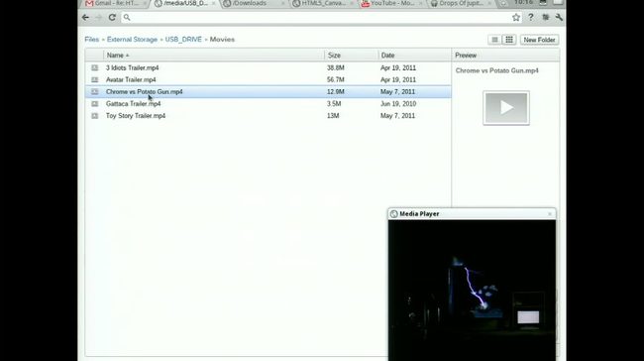Viewport: 644px width, 361px height.
Task: Click the Preview panel header
Action: tap(505, 56)
